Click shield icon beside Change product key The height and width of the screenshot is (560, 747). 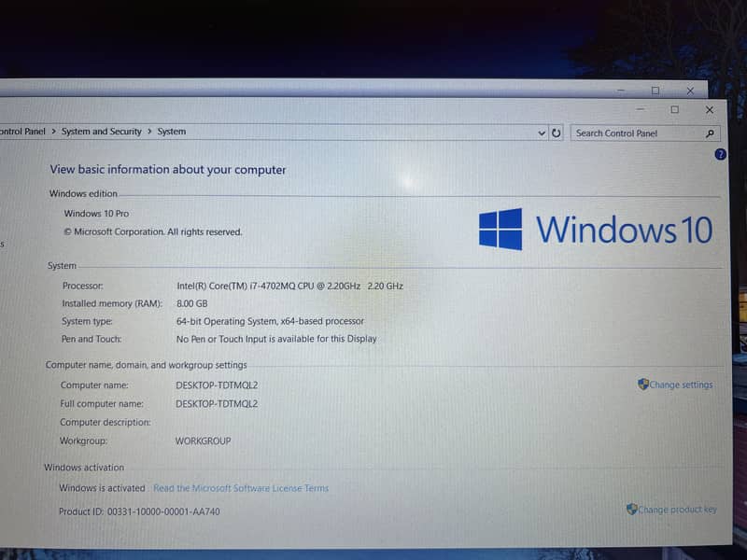(x=632, y=509)
